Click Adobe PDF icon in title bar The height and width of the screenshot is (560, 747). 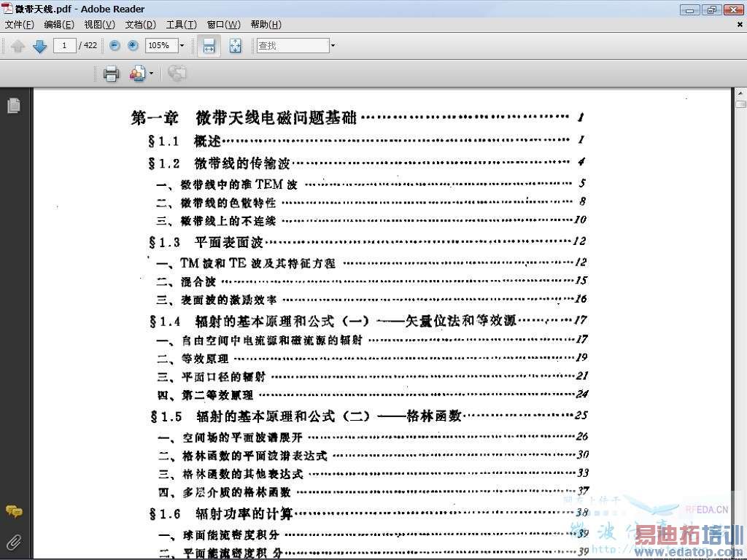(7, 8)
